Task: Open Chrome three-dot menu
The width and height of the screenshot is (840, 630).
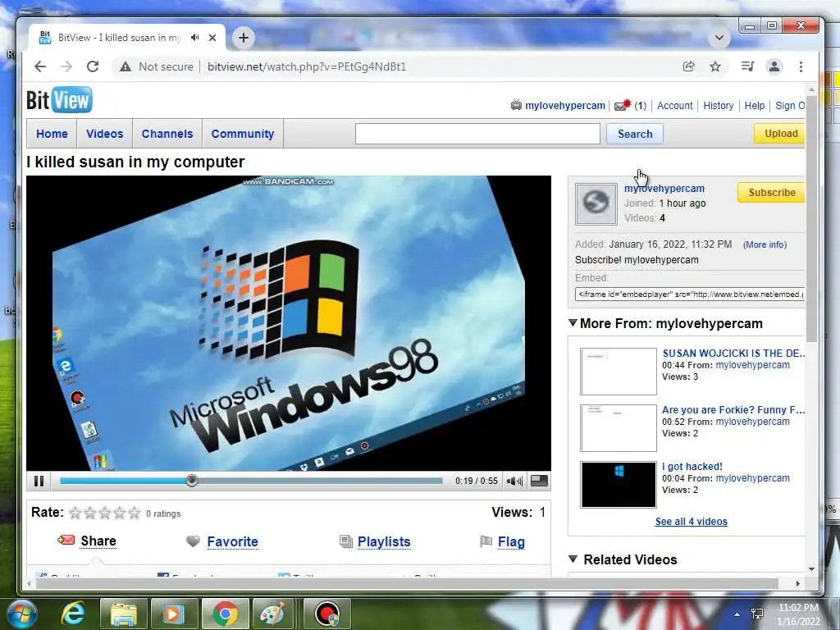Action: (801, 66)
